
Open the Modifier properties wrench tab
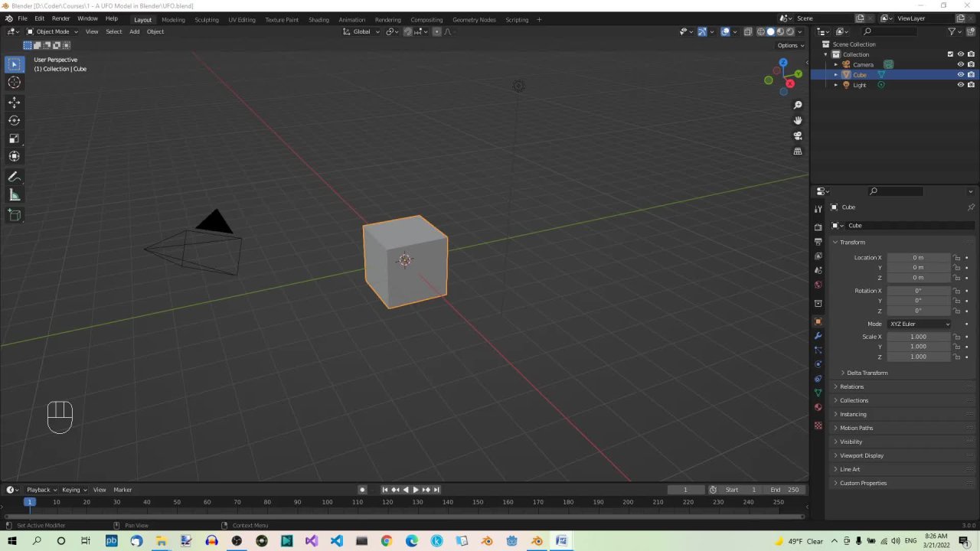tap(818, 336)
